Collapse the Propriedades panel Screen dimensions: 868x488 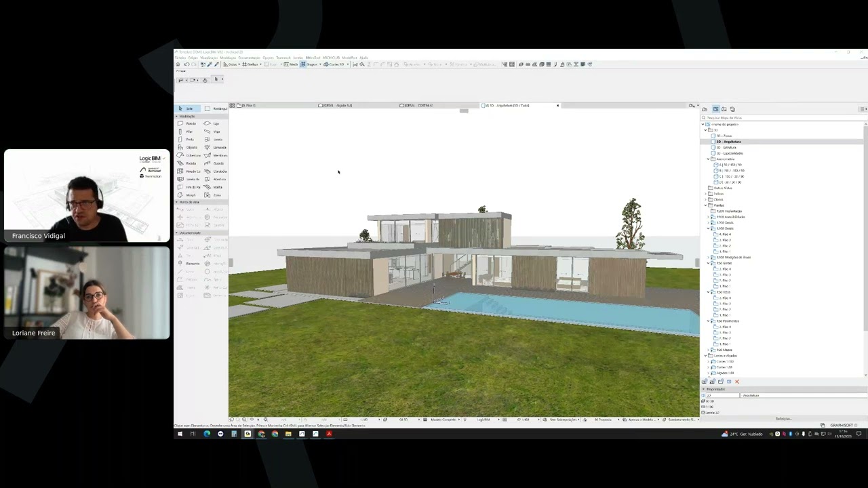point(703,389)
